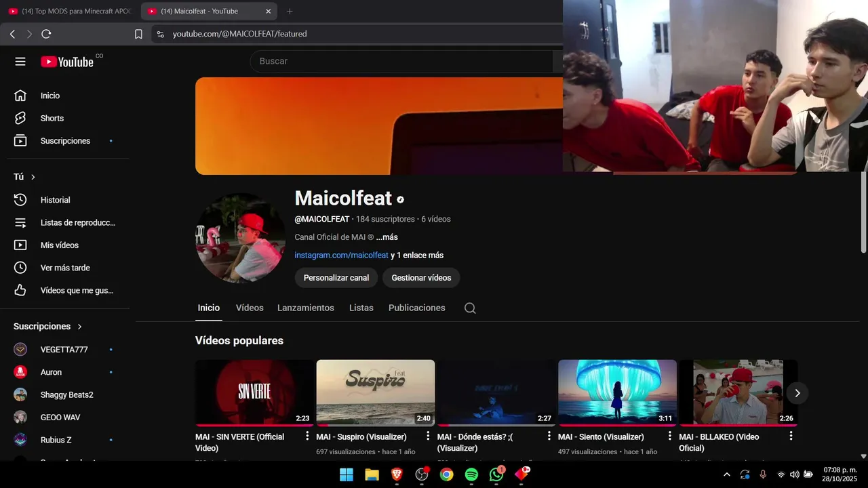This screenshot has width=868, height=488.
Task: Open Ver más tarde in sidebar
Action: coord(64,268)
